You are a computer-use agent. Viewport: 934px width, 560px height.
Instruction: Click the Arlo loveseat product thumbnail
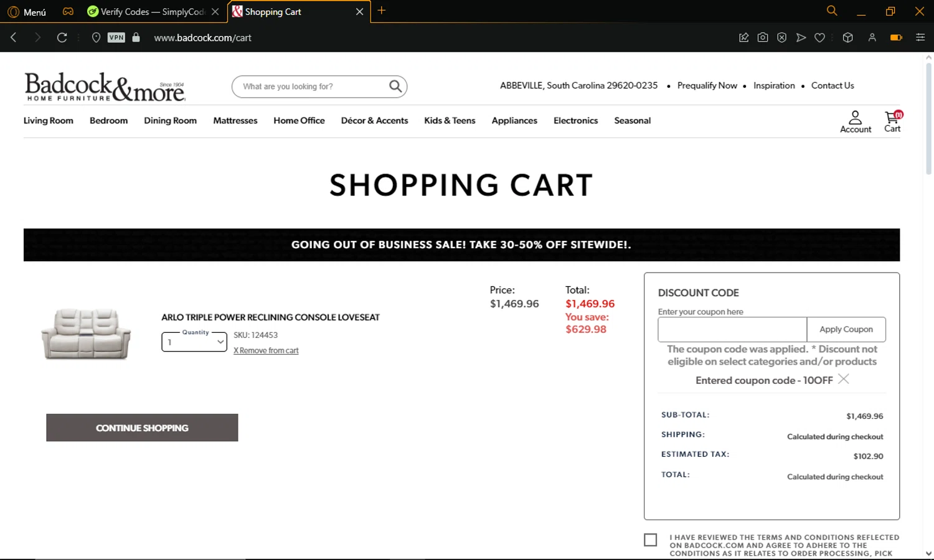pos(86,334)
